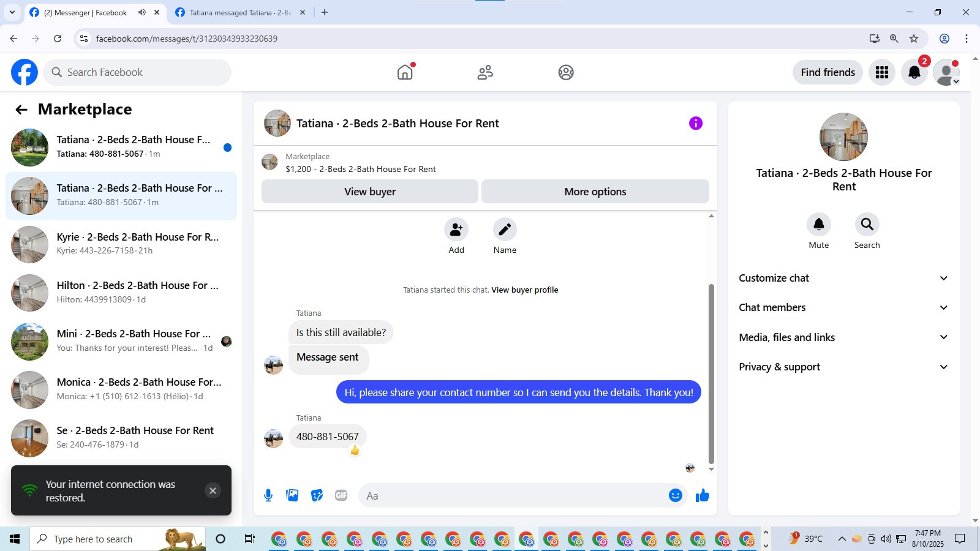The image size is (980, 551).
Task: Open the Facebook home logo
Action: tap(24, 72)
